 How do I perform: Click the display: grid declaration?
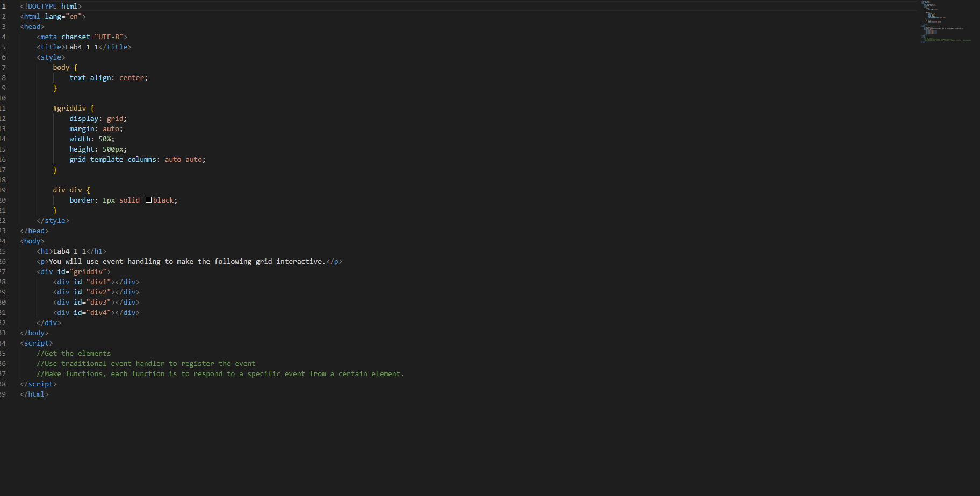click(98, 119)
